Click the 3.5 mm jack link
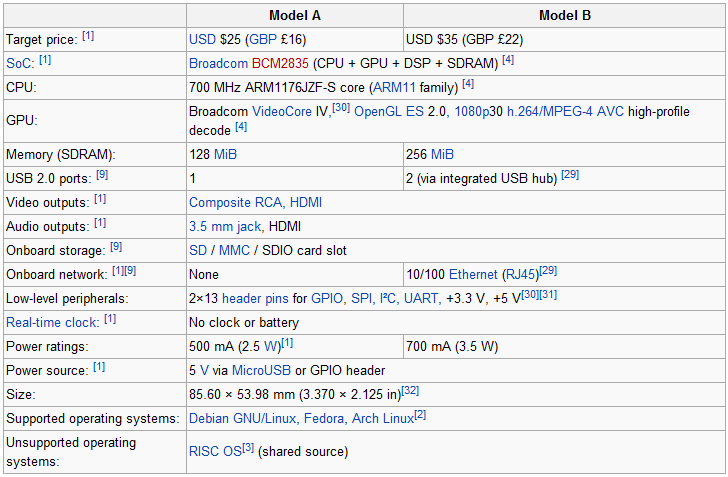The width and height of the screenshot is (728, 477). [x=225, y=226]
